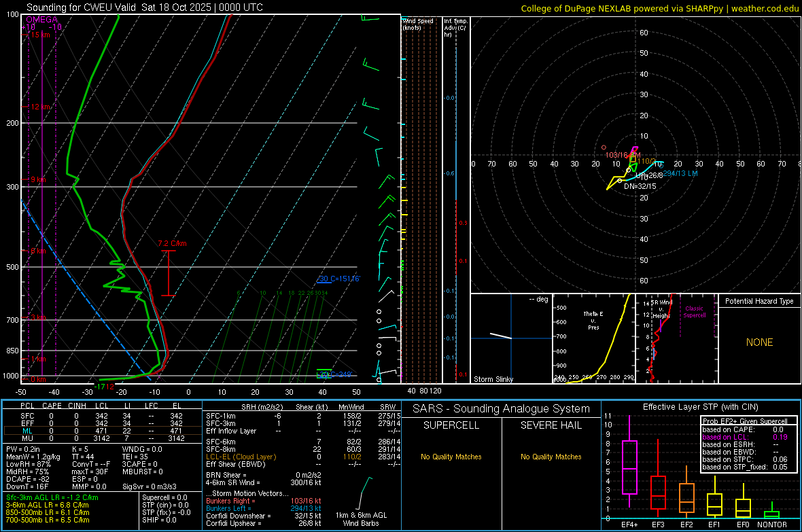Click the 'MeanW = 1.2g/kg' value
Screen dimensions: 802x532
33,457
